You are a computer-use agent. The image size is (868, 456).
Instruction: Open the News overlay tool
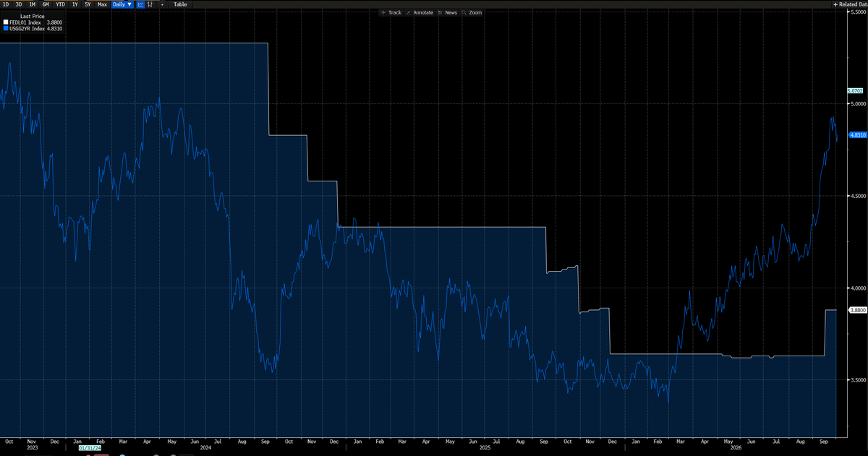click(448, 12)
